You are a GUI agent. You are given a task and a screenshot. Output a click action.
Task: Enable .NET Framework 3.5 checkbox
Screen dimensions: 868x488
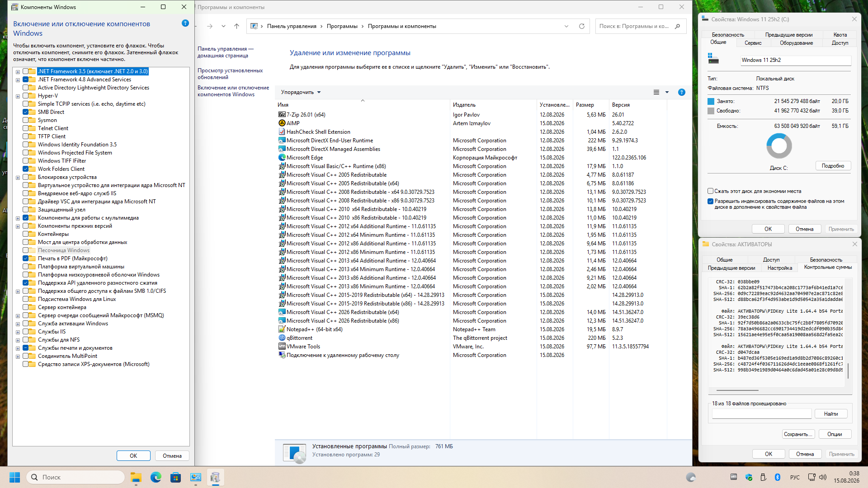tap(26, 71)
